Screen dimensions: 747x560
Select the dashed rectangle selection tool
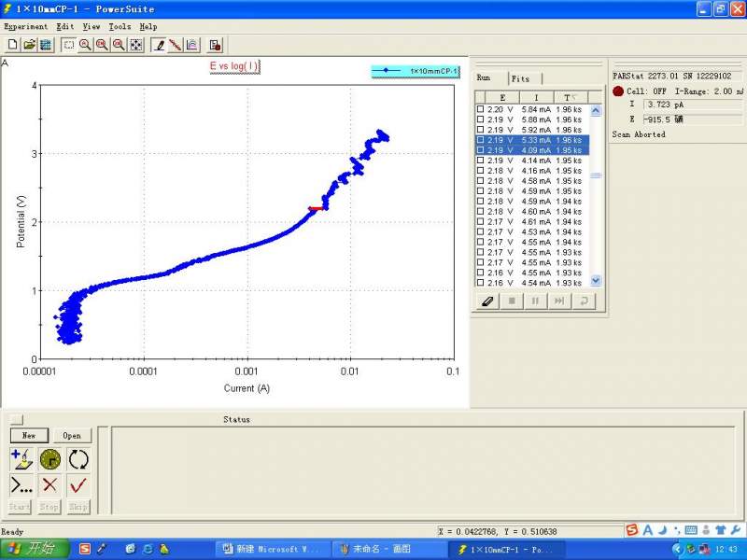tap(68, 45)
